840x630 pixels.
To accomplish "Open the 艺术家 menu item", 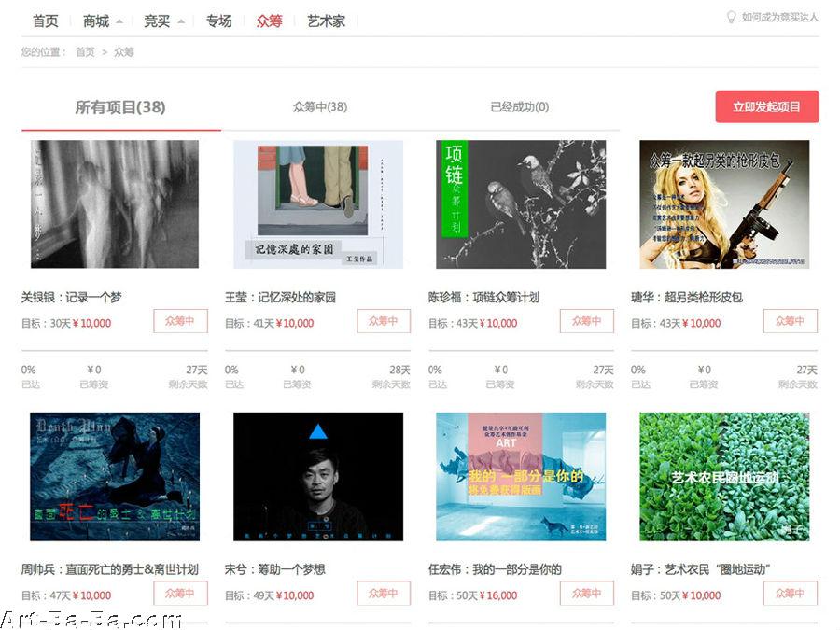I will (x=326, y=21).
